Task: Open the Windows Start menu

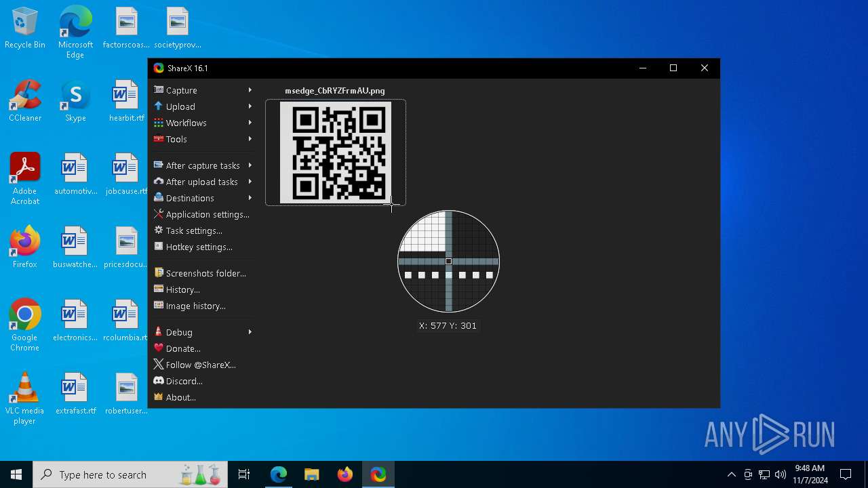Action: coord(16,474)
